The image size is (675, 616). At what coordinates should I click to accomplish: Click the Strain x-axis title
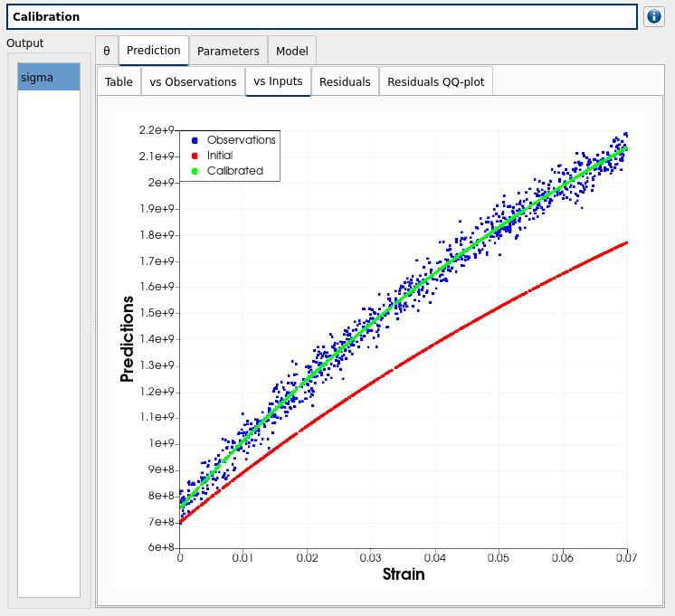(x=403, y=574)
